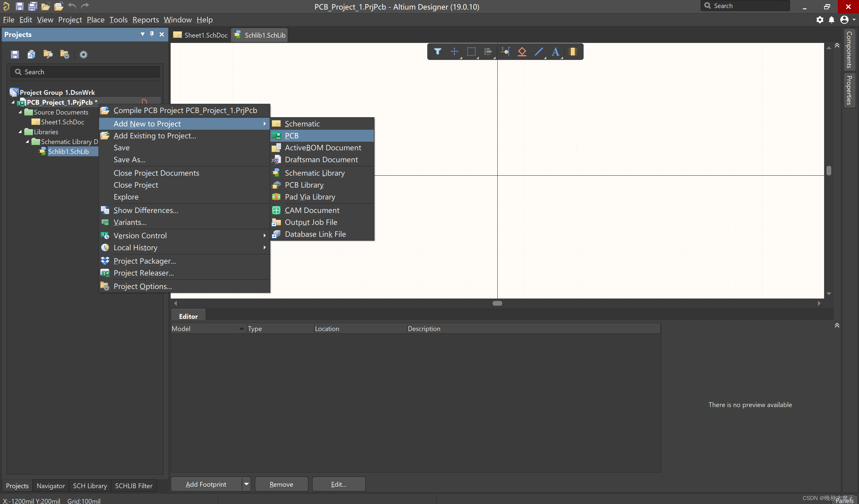Click the Remove button
859x504 pixels.
[x=281, y=484]
